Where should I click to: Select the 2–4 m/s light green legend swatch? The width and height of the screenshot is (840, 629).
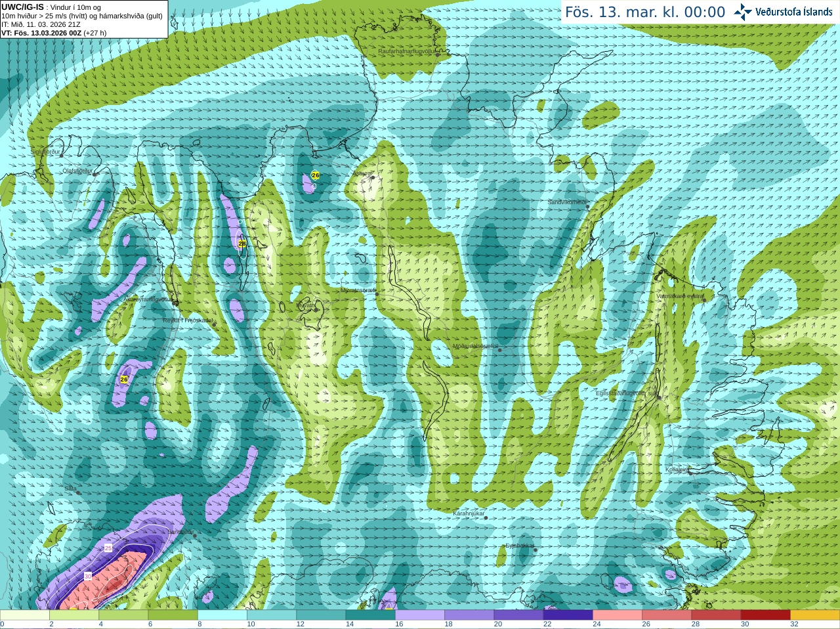click(74, 615)
